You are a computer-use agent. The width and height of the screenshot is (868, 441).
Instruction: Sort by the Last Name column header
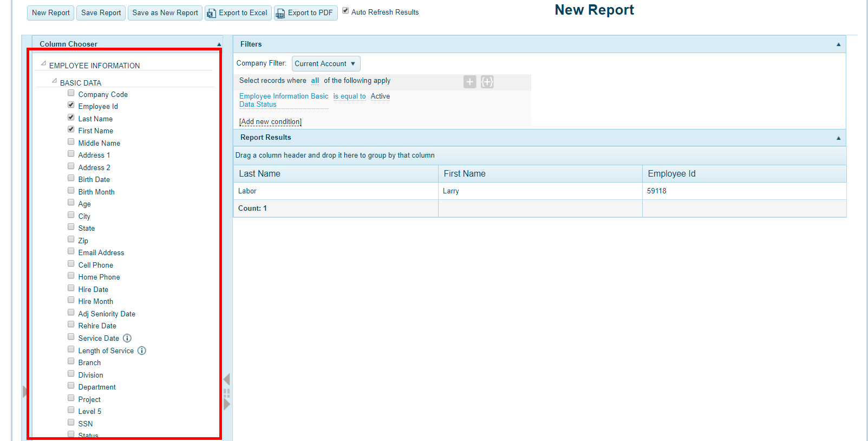tap(336, 174)
